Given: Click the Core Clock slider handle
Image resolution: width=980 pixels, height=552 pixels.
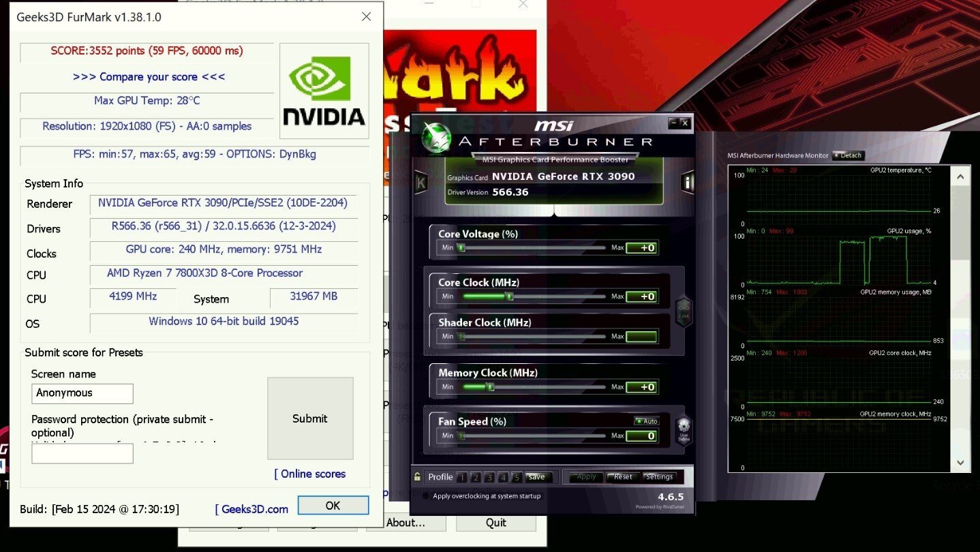Looking at the screenshot, I should (508, 296).
